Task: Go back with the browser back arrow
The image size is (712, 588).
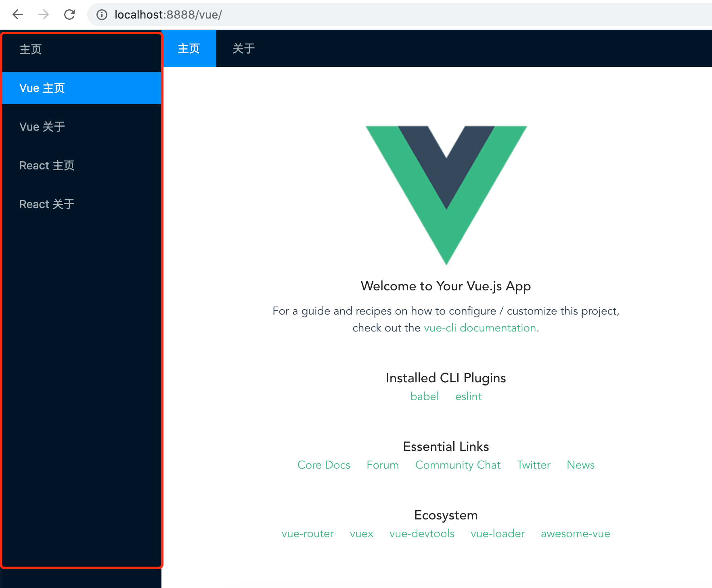Action: [18, 15]
